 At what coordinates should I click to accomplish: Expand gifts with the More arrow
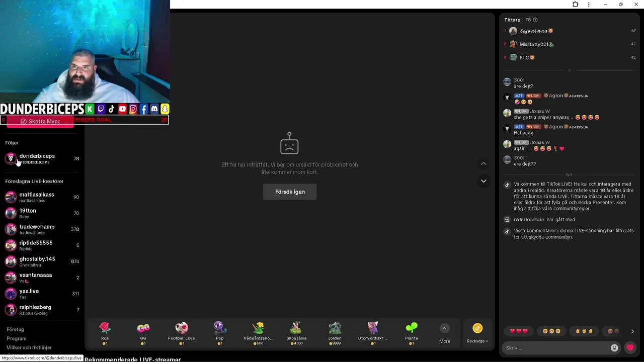point(445,333)
